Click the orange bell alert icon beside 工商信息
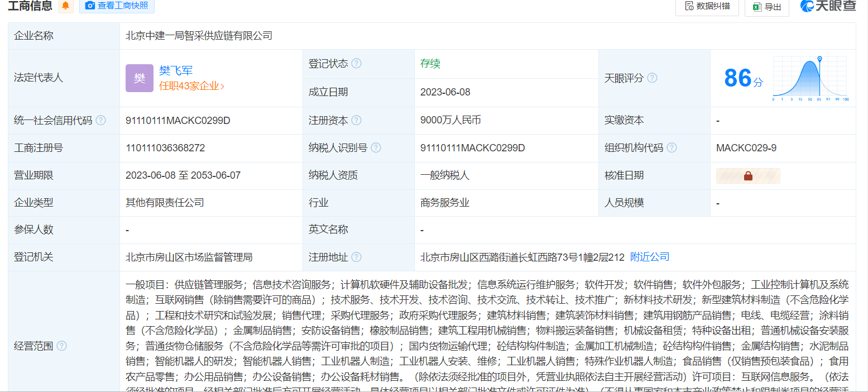The height and width of the screenshot is (392, 868). pos(66,6)
